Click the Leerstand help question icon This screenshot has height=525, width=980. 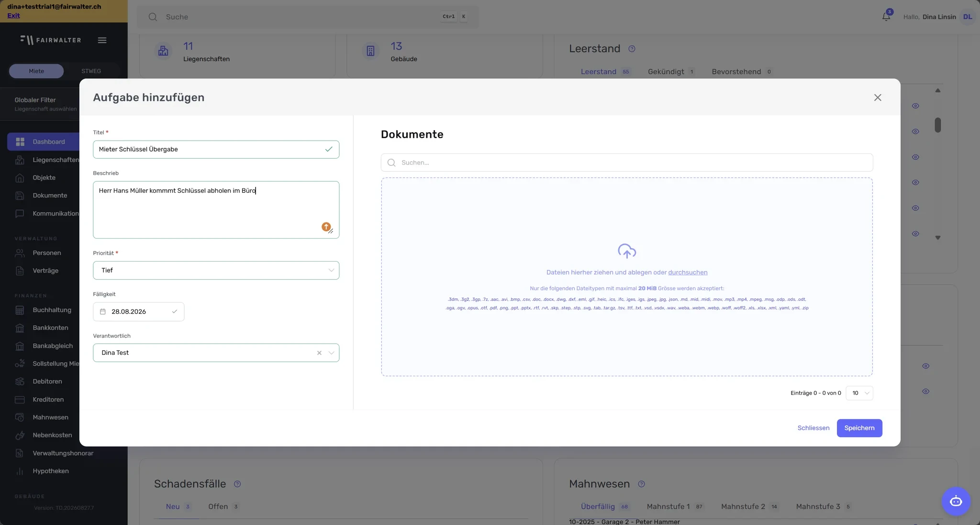632,49
